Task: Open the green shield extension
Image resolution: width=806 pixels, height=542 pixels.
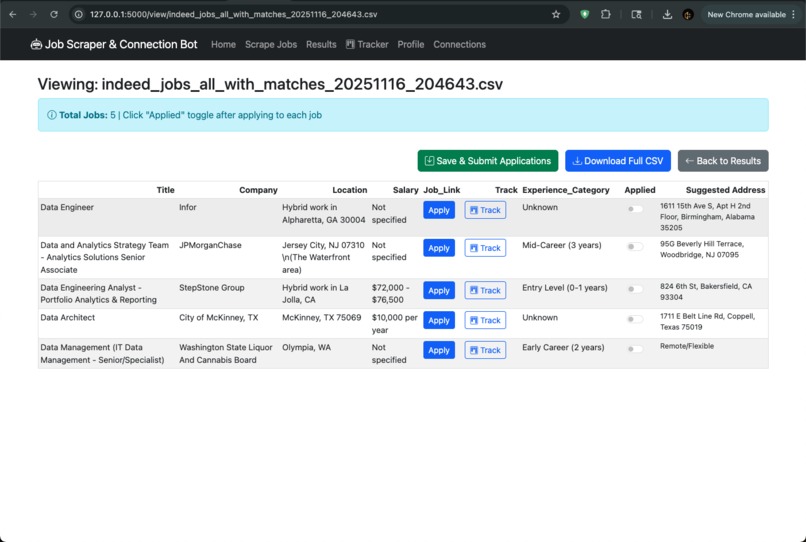Action: (x=584, y=14)
